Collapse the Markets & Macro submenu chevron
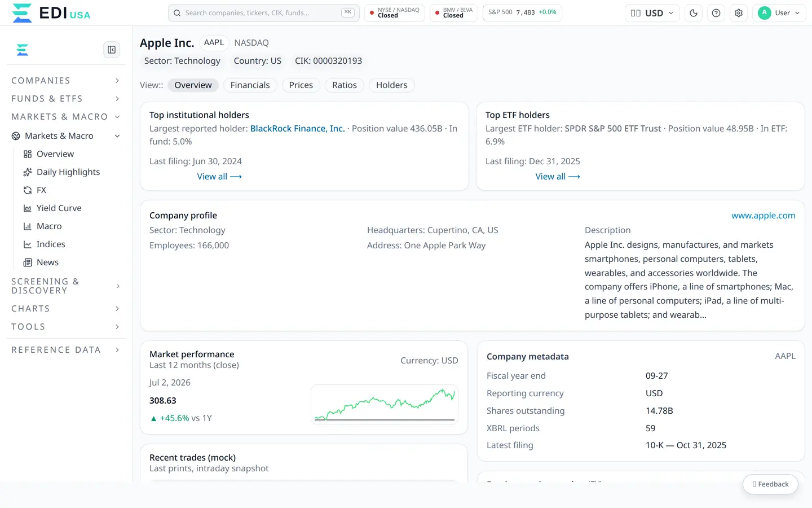The height and width of the screenshot is (508, 812). 117,136
